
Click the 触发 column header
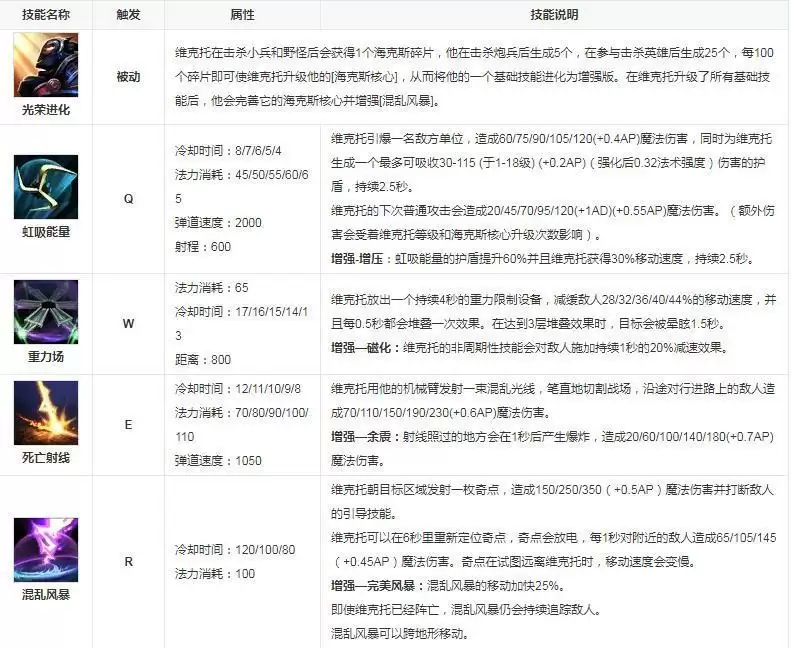pos(128,14)
